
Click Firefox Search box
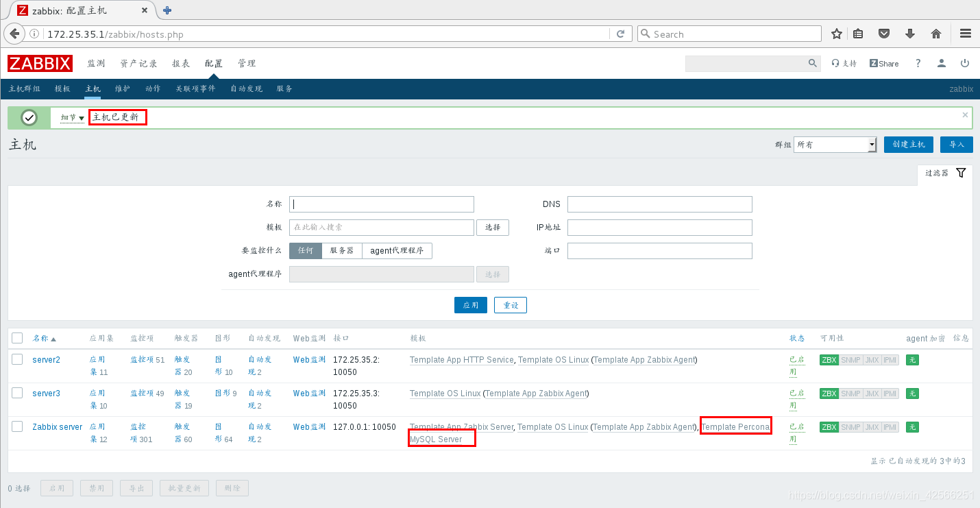click(x=729, y=34)
